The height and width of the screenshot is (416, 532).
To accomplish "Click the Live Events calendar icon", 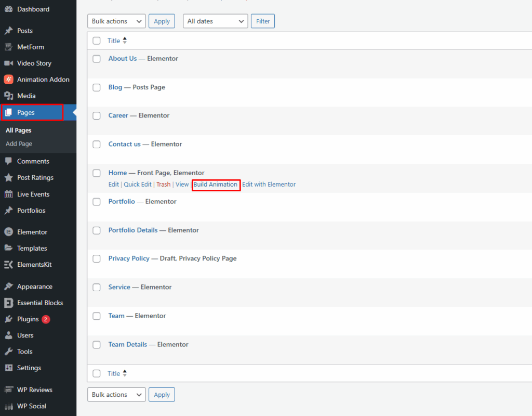I will pyautogui.click(x=8, y=194).
